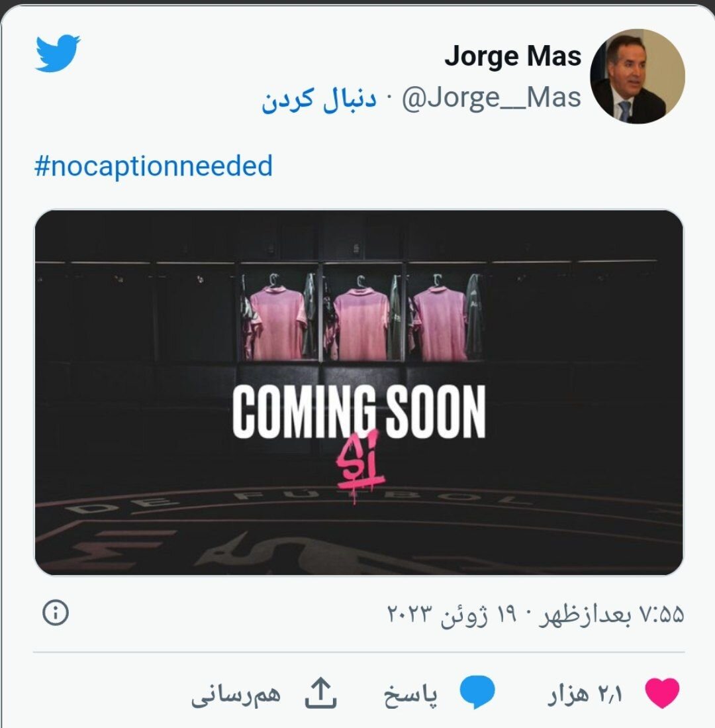Click the share upload arrow icon
Screen dimensions: 715x728
pos(320,692)
